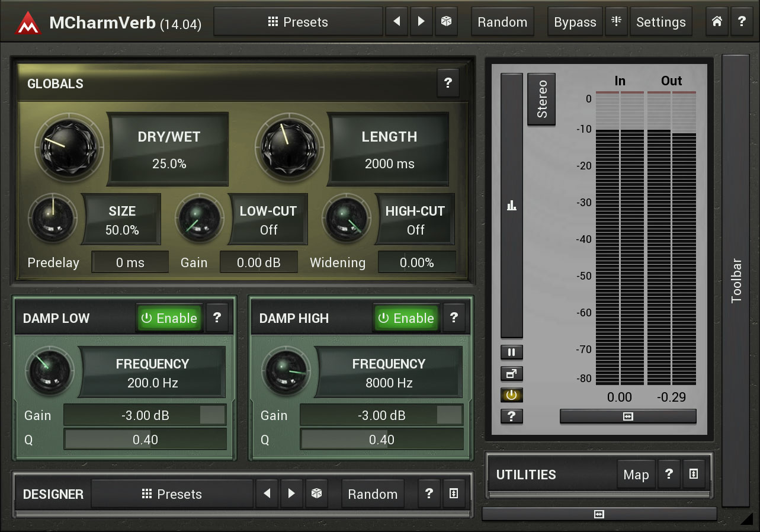This screenshot has height=532, width=760.
Task: Open the top Presets dropdown
Action: tap(298, 22)
